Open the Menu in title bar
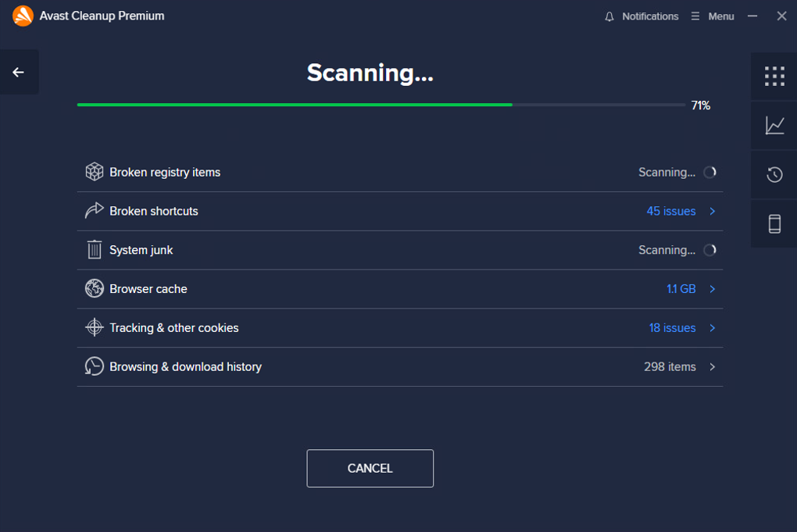 pos(713,16)
